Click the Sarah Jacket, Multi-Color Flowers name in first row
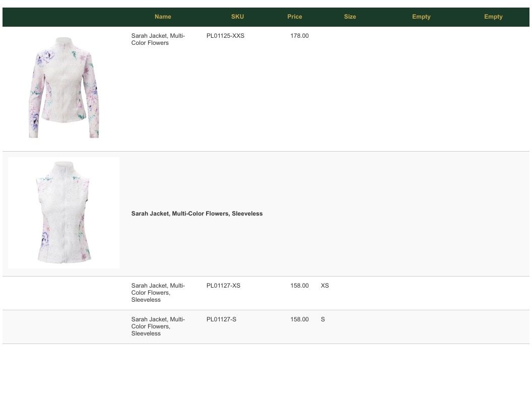 158,39
